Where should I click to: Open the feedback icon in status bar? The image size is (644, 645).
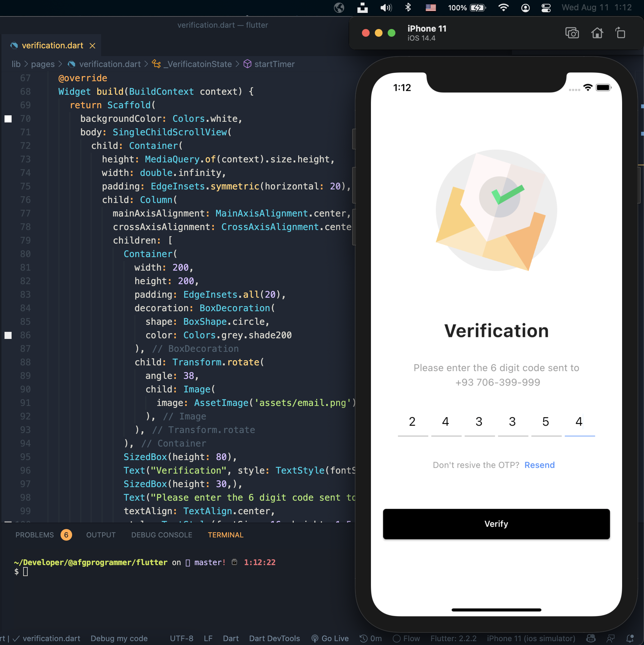coord(611,638)
